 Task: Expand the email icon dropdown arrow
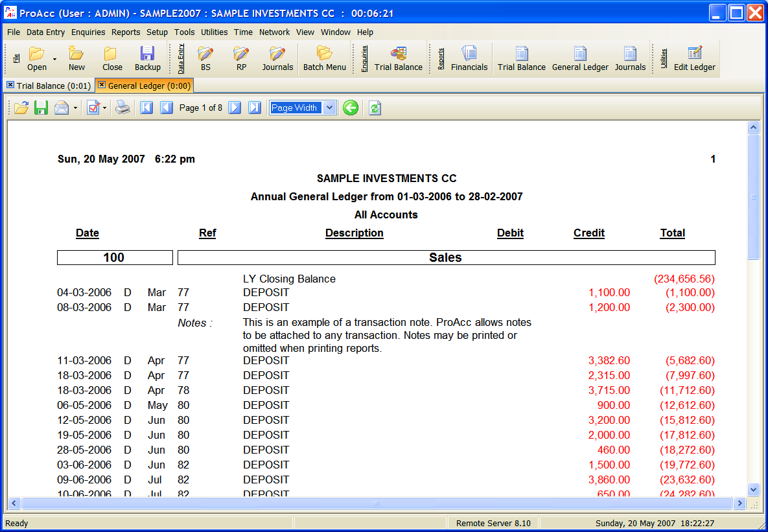pyautogui.click(x=75, y=108)
